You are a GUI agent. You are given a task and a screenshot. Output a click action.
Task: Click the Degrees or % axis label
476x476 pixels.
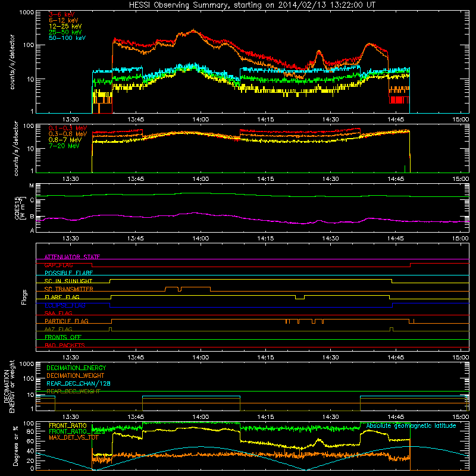point(15,446)
